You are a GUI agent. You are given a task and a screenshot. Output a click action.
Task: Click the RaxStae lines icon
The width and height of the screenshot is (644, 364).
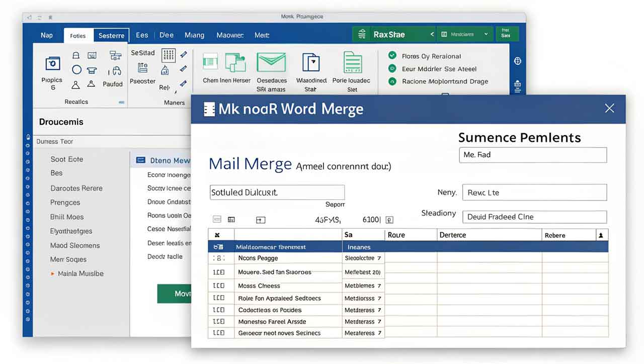pyautogui.click(x=362, y=34)
